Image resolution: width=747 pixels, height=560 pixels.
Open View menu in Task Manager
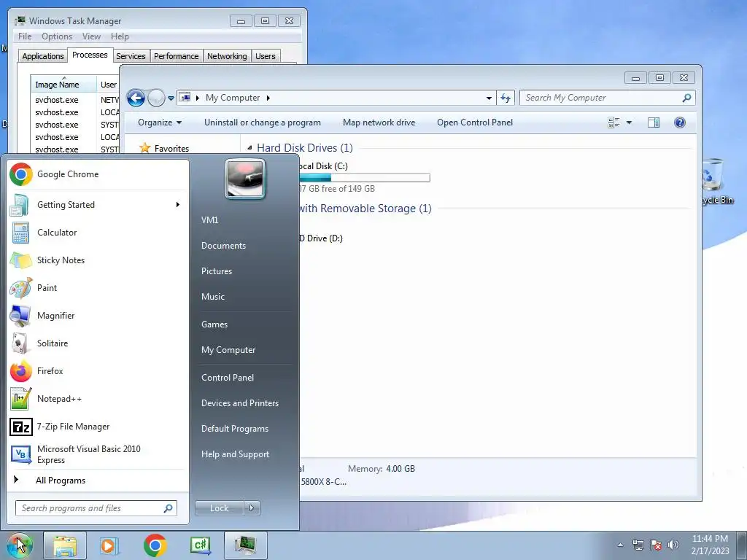pyautogui.click(x=91, y=36)
